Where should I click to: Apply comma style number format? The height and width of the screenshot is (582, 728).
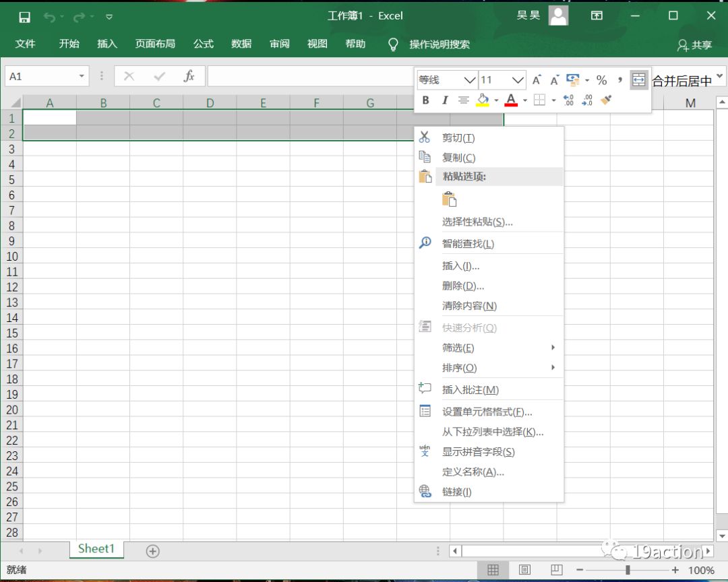point(620,80)
